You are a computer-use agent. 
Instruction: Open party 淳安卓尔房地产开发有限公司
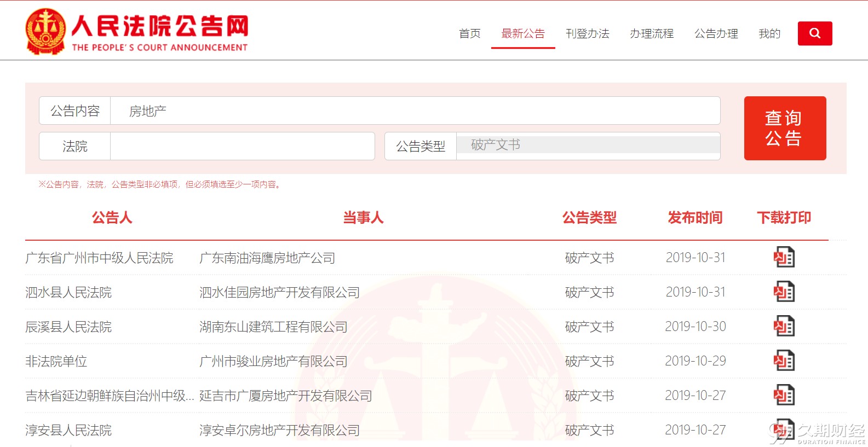[x=279, y=430]
